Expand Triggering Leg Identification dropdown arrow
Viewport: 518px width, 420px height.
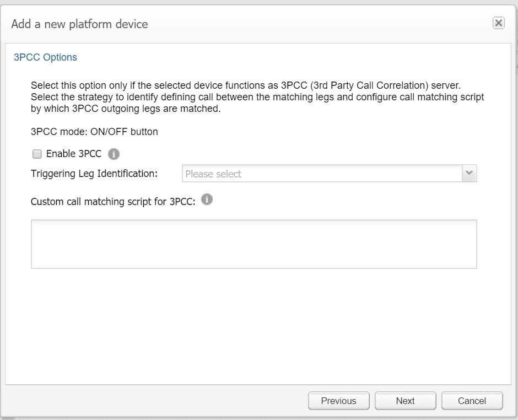[469, 174]
